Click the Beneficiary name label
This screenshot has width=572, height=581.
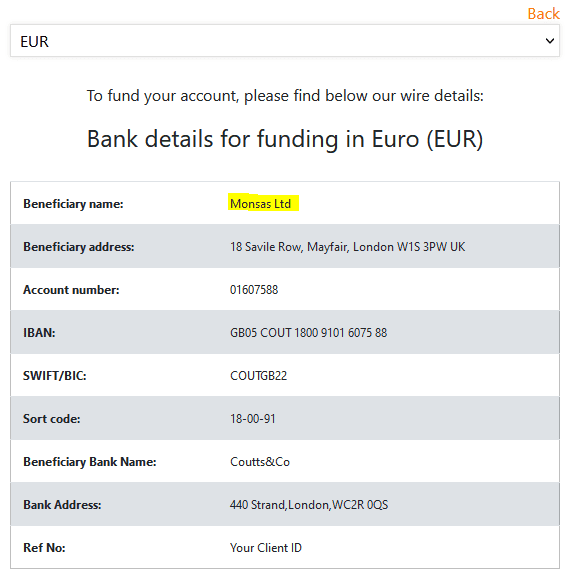pos(73,204)
